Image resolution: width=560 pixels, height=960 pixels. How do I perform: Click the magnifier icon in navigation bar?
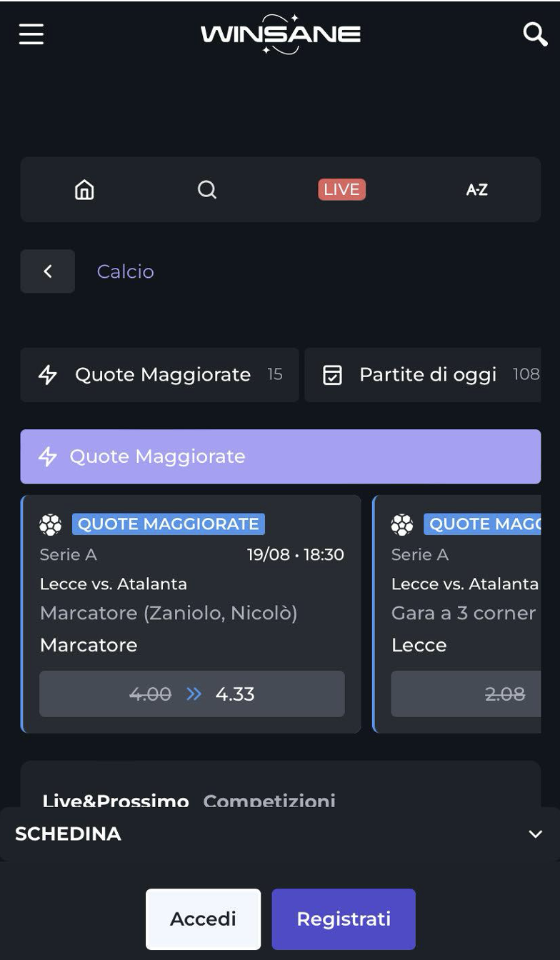(207, 189)
